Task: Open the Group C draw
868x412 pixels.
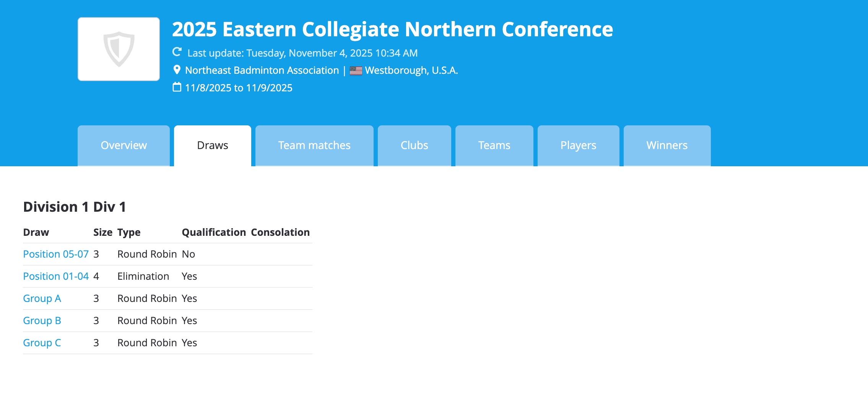Action: (42, 343)
